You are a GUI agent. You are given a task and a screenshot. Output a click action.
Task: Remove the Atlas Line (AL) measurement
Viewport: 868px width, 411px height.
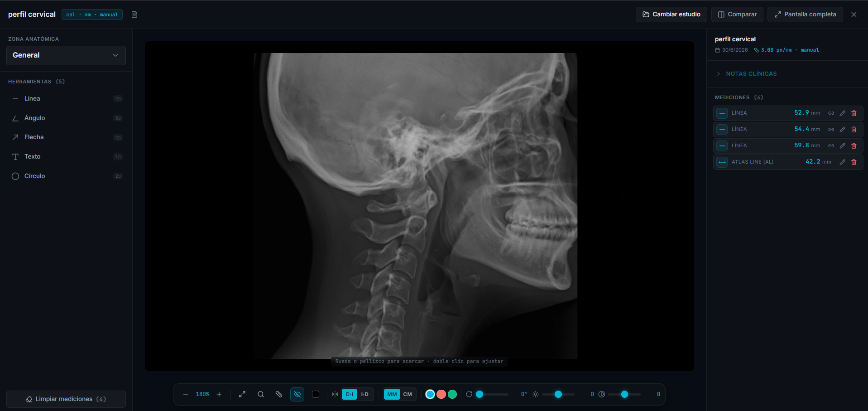click(x=854, y=162)
